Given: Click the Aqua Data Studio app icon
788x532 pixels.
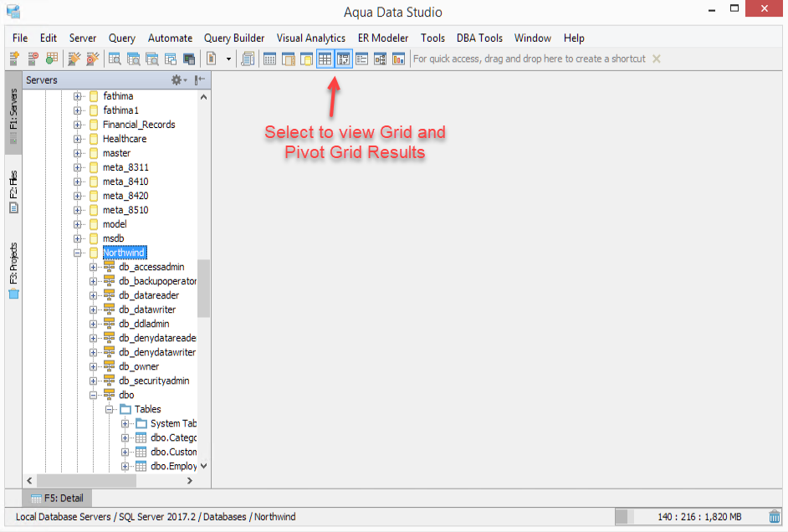Looking at the screenshot, I should click(x=13, y=11).
